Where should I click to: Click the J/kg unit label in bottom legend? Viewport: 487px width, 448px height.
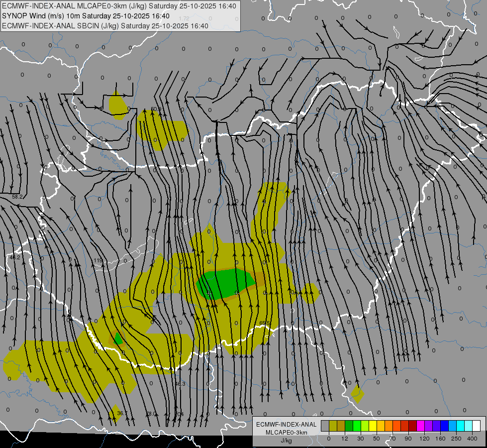coord(286,441)
